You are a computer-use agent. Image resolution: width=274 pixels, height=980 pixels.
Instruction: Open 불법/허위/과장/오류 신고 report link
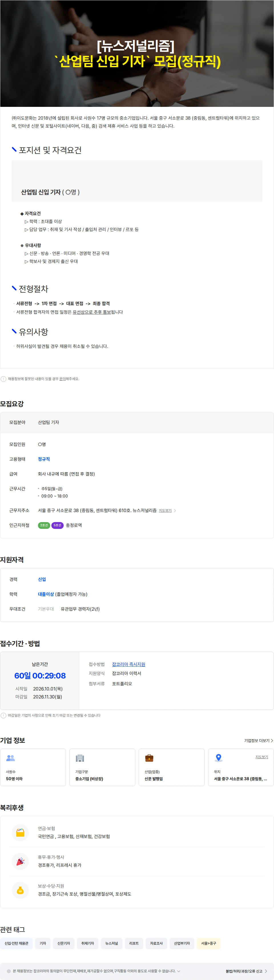pos(246,971)
